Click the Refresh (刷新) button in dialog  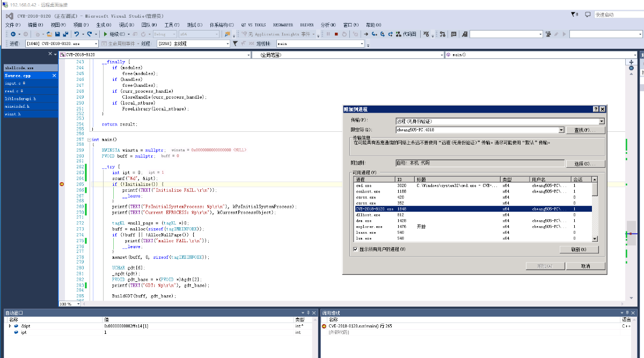pos(579,250)
